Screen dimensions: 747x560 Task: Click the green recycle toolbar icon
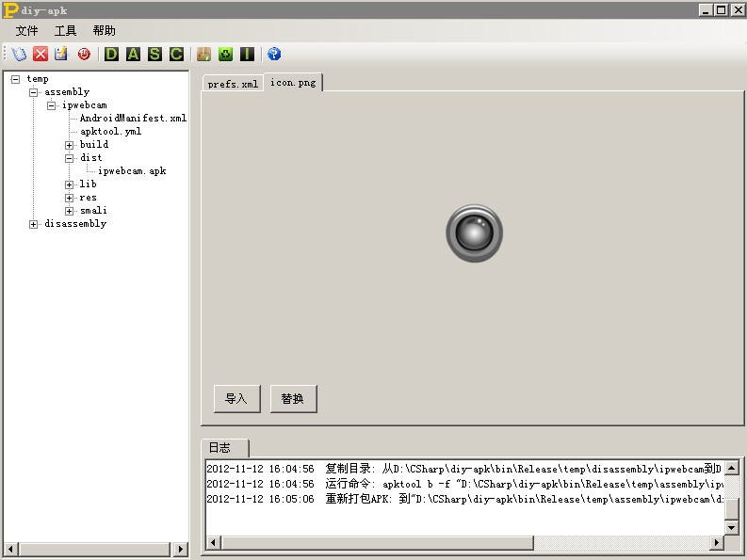(x=225, y=55)
